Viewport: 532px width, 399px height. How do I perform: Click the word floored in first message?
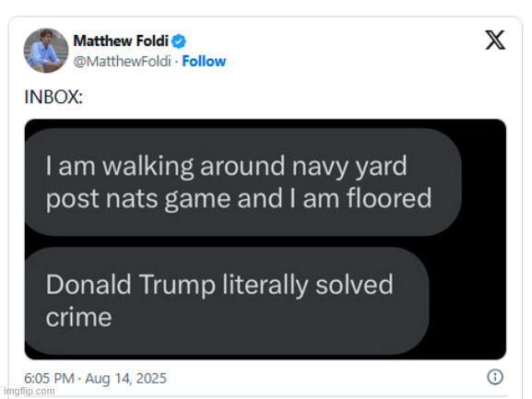click(x=389, y=198)
